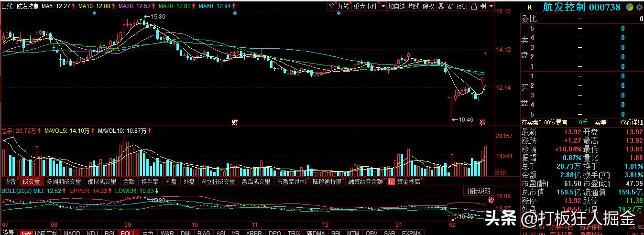Click the 10.46 low price label on main chart
Image resolution: width=644 pixels, height=235 pixels.
[x=465, y=119]
